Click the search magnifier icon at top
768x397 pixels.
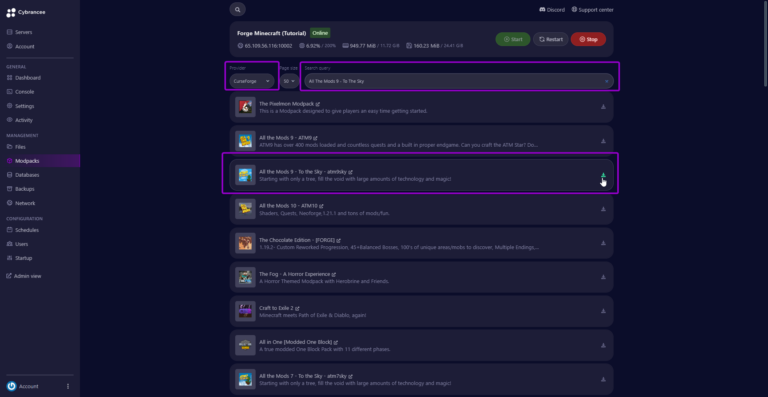[x=238, y=9]
